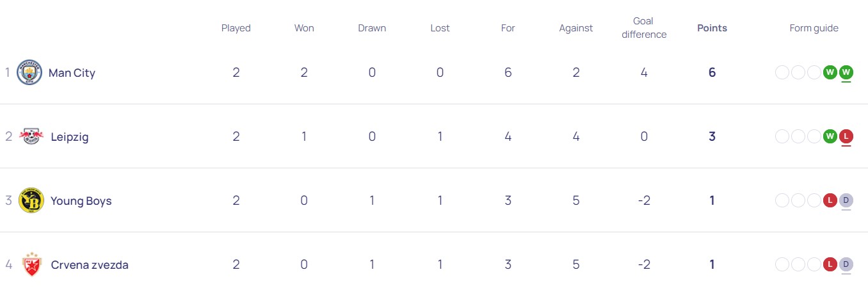Click Leipzig's green win form badge
The height and width of the screenshot is (288, 868).
click(x=830, y=136)
